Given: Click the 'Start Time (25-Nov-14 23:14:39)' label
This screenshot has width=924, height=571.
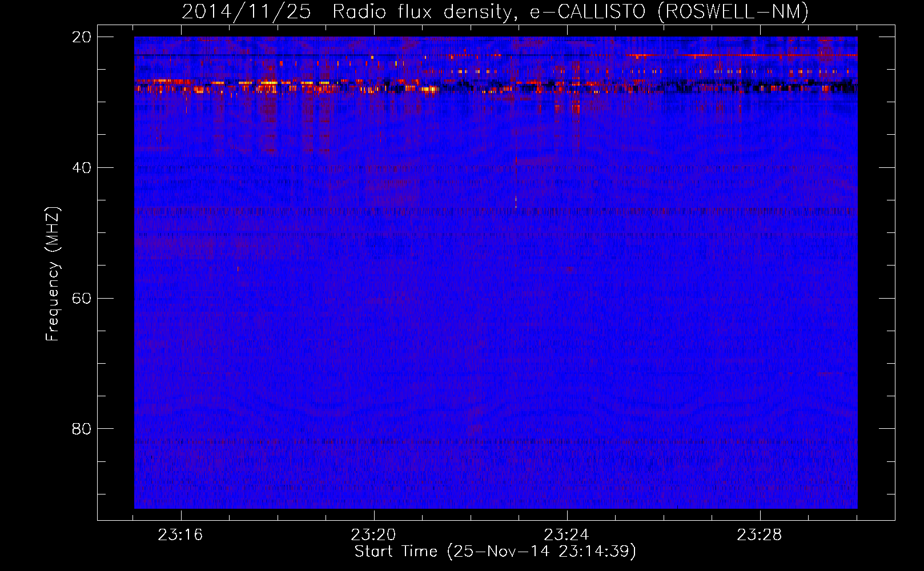Looking at the screenshot, I should pyautogui.click(x=495, y=552).
